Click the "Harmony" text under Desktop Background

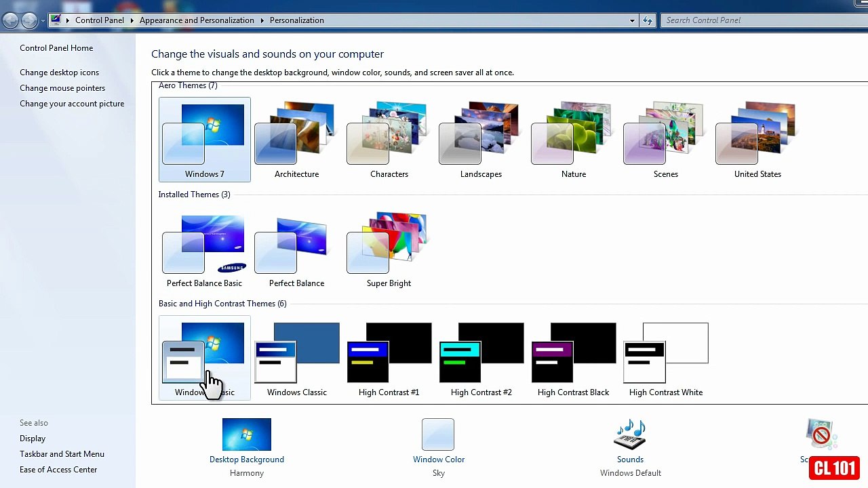click(x=247, y=473)
